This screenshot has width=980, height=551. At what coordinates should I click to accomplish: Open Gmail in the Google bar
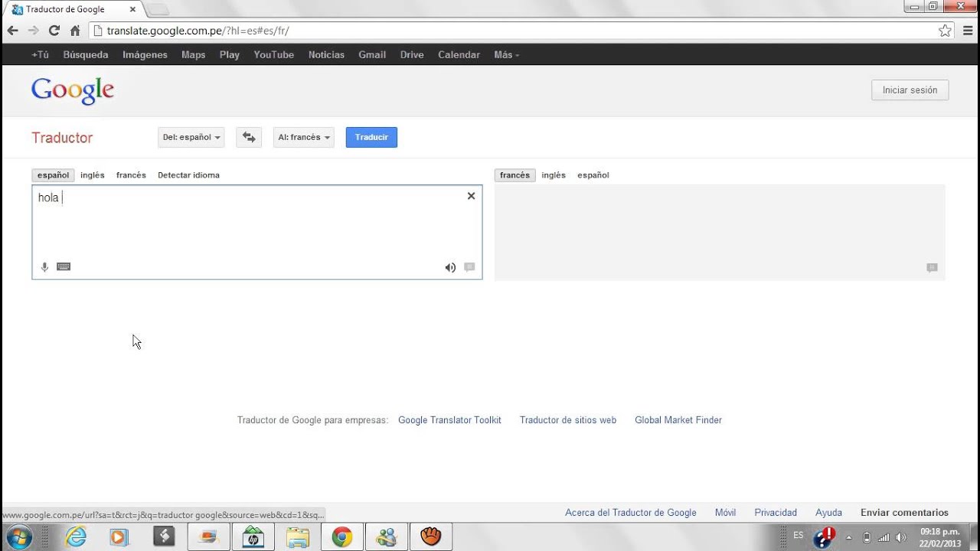(372, 55)
